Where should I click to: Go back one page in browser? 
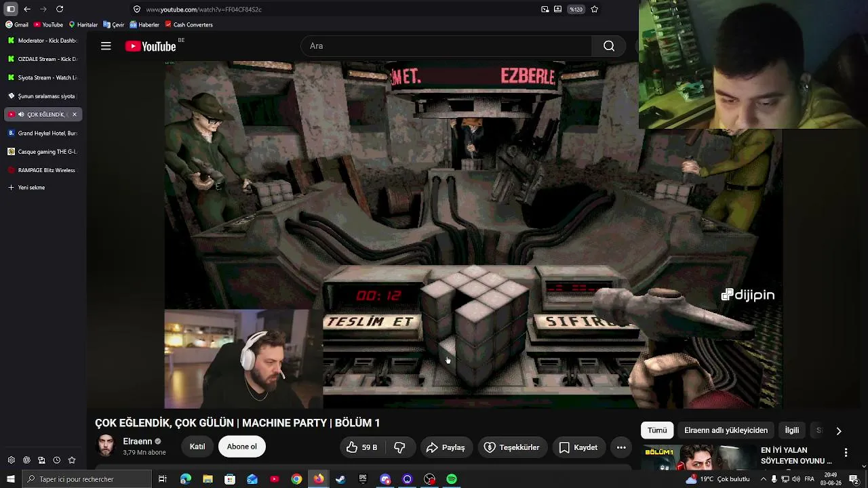point(27,9)
